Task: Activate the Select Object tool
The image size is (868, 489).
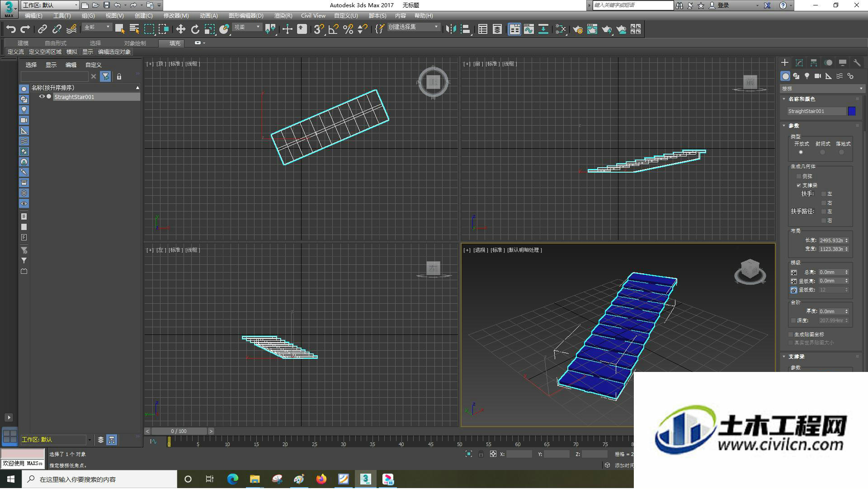Action: click(120, 29)
